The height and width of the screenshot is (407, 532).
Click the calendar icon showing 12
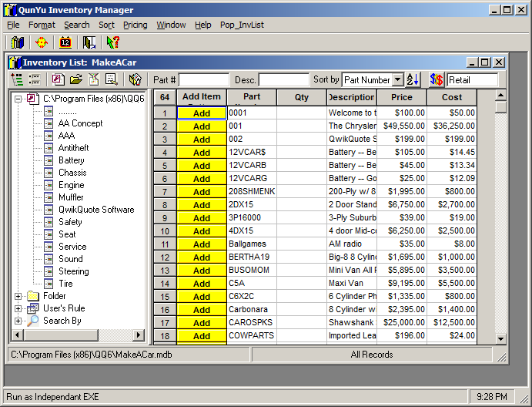(65, 42)
